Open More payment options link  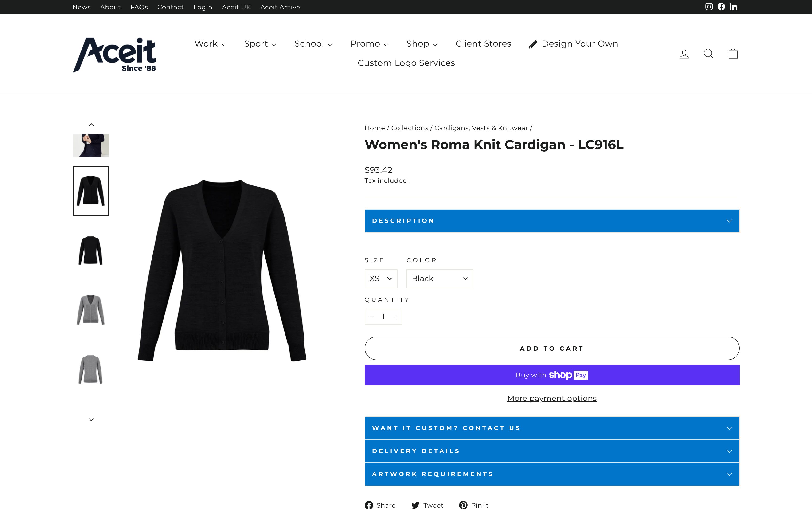click(x=551, y=398)
